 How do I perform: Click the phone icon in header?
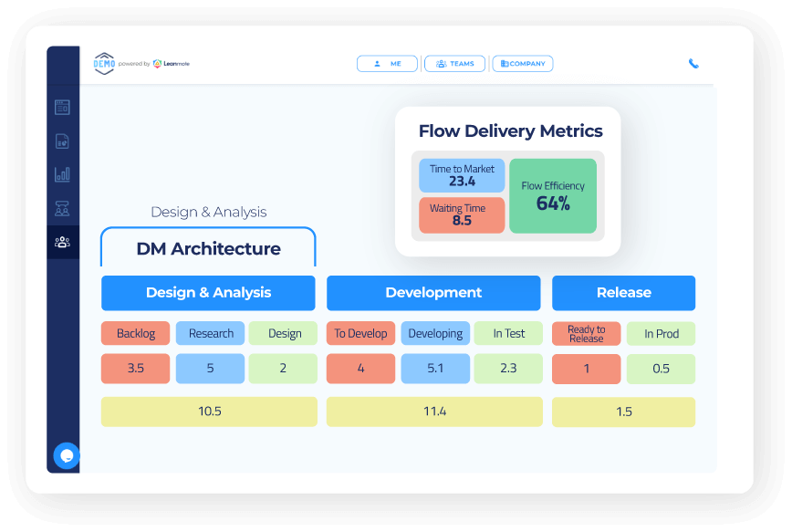pos(693,64)
